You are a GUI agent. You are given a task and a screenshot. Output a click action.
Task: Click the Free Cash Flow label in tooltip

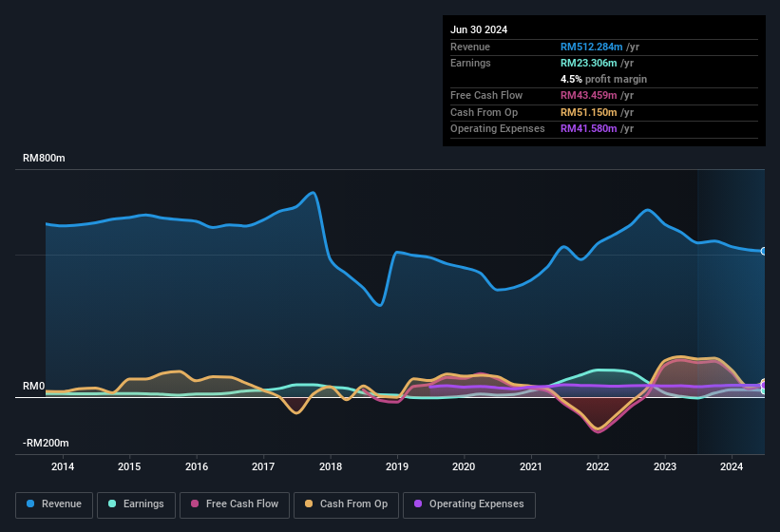[x=486, y=95]
